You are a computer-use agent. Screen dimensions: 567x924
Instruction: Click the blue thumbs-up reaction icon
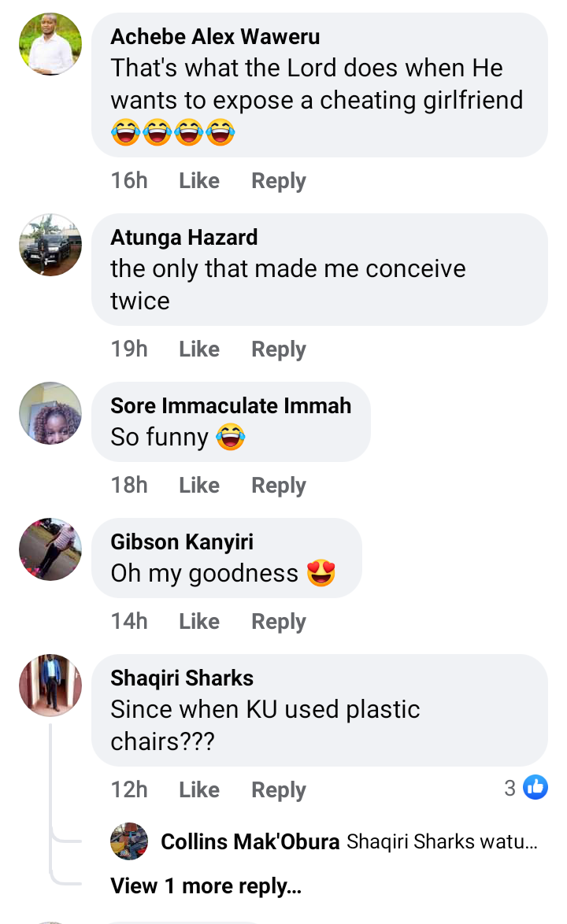(535, 787)
